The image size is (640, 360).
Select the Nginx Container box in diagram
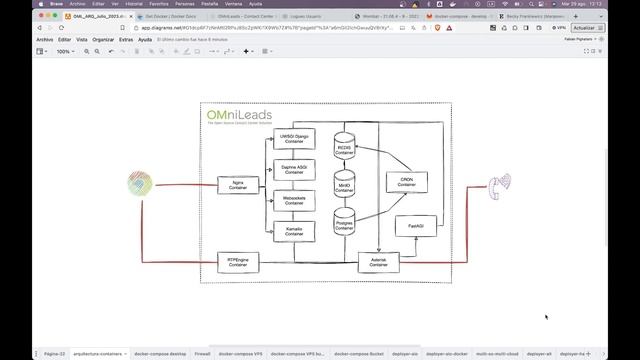pos(238,185)
